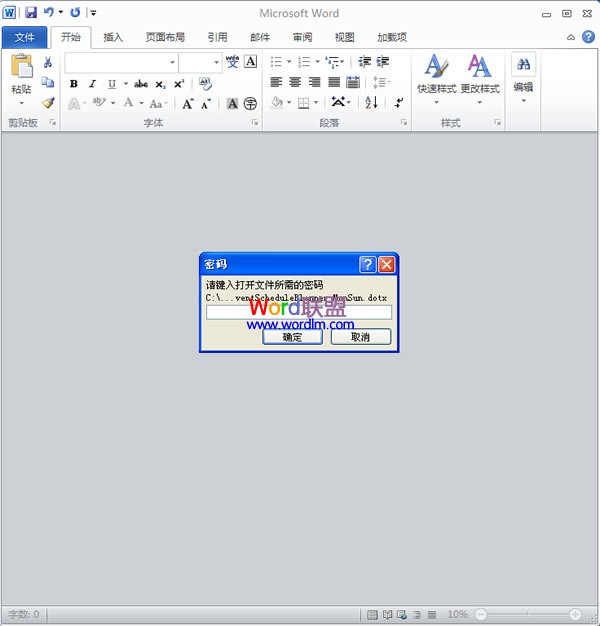Switch to the 插入 (Insert) tab

(x=113, y=37)
